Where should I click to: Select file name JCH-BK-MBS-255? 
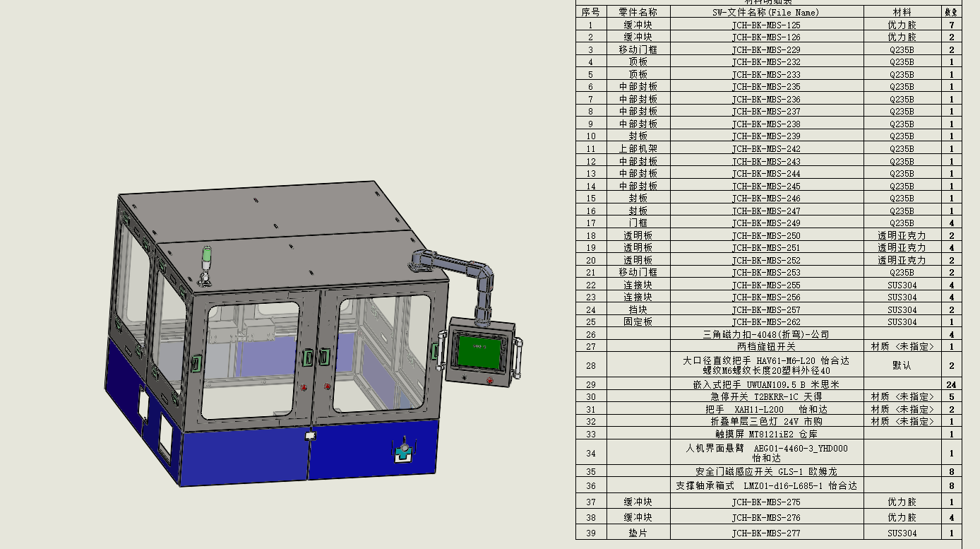(766, 285)
